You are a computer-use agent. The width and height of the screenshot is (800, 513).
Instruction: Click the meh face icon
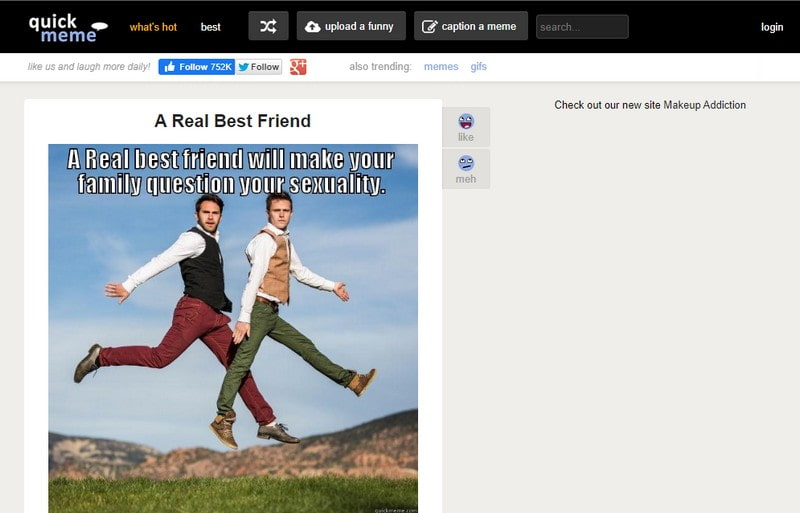[466, 163]
